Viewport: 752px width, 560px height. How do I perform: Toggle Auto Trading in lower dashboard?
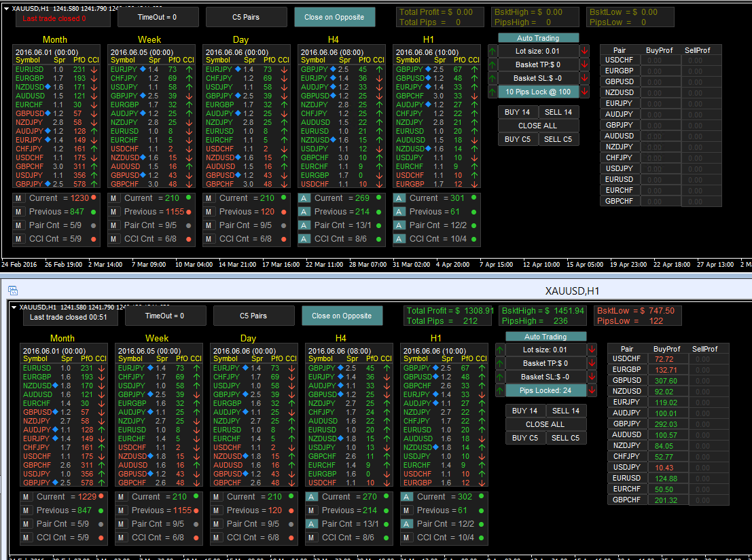pos(545,337)
